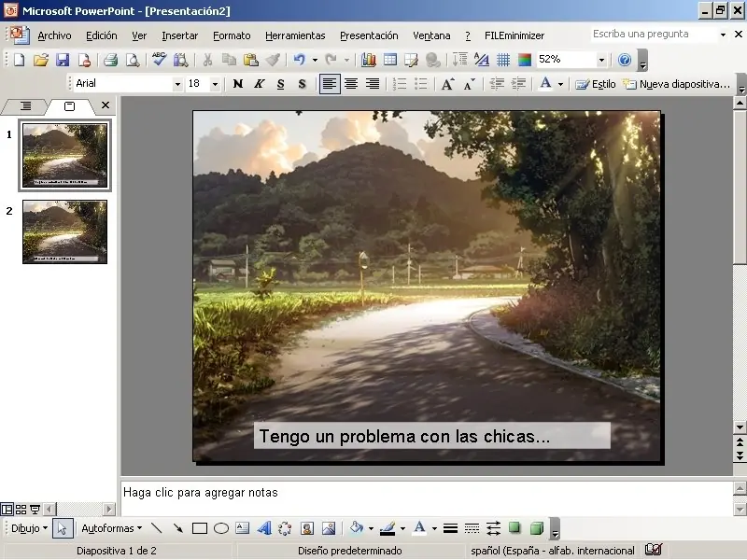The width and height of the screenshot is (747, 560).
Task: Click the Estilo button
Action: click(596, 84)
